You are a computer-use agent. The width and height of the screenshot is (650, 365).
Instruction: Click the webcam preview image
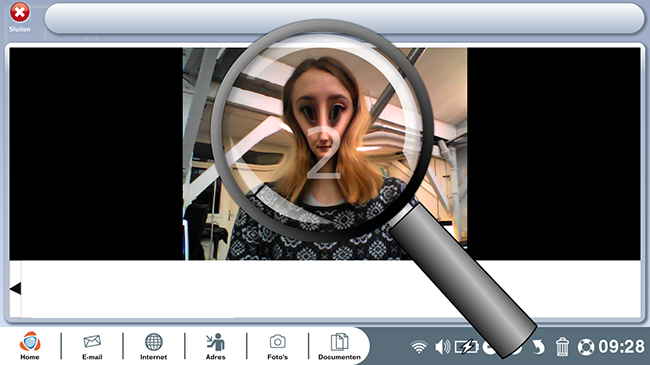tap(325, 154)
